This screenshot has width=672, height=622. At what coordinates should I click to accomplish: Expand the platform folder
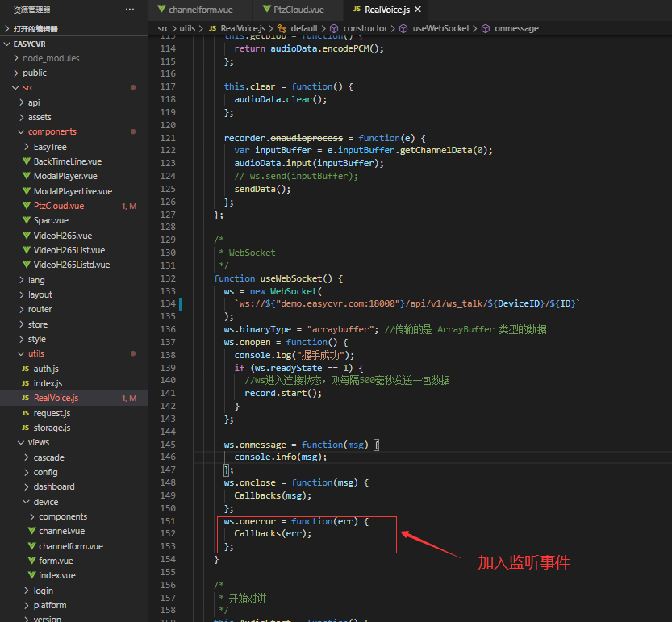27,605
